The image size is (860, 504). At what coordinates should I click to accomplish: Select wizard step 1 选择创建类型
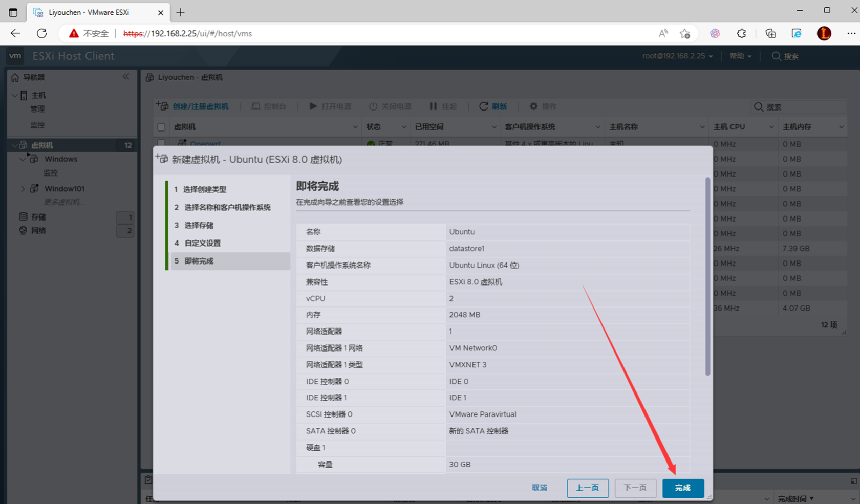204,189
